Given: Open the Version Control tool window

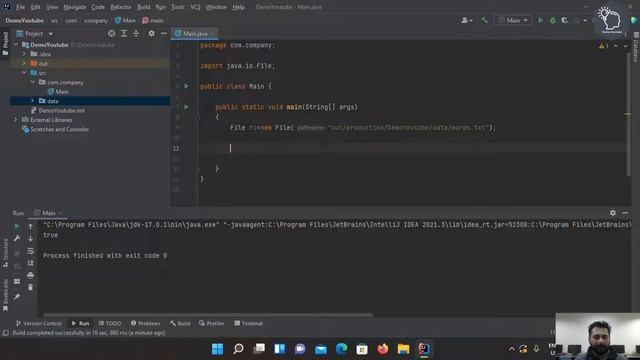Looking at the screenshot, I should click(39, 323).
